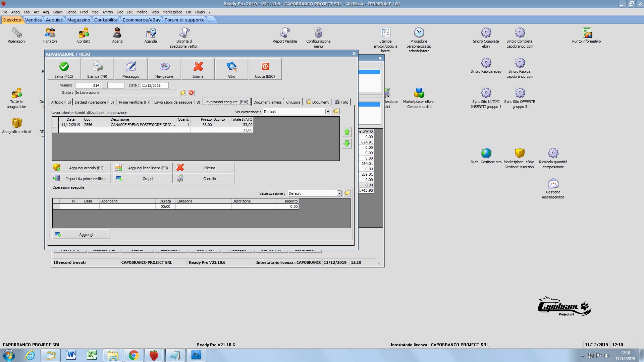Open Anagrafica articoli icon
The width and height of the screenshot is (644, 362).
pos(16,126)
